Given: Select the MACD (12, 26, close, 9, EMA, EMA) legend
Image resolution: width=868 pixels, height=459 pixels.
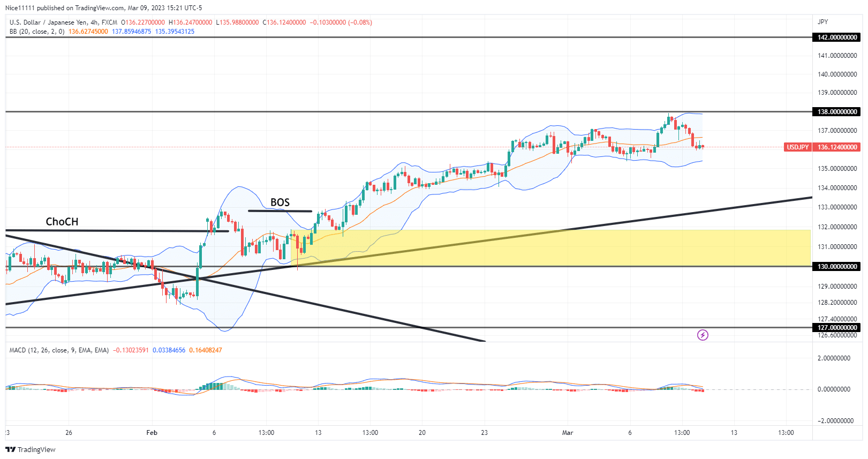Looking at the screenshot, I should pos(59,350).
